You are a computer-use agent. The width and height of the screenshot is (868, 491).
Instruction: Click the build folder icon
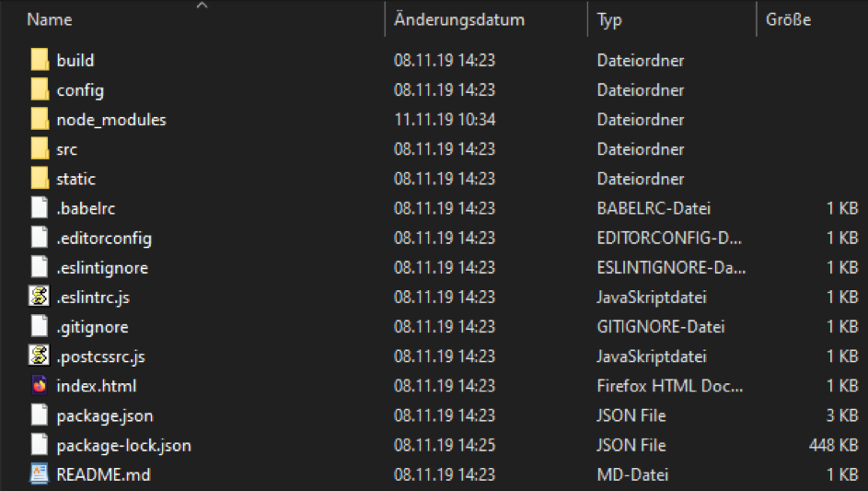[39, 61]
